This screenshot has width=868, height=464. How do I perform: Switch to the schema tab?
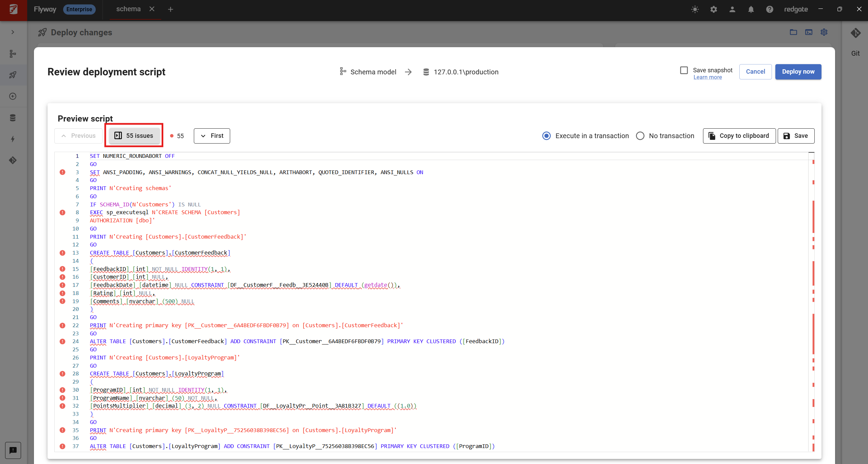[128, 9]
